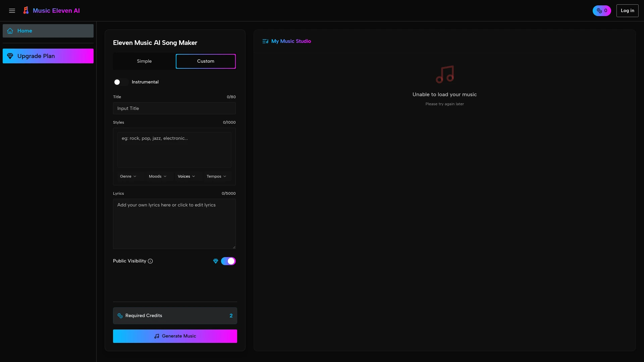Click the diamond icon next to visibility toggle

point(216,261)
